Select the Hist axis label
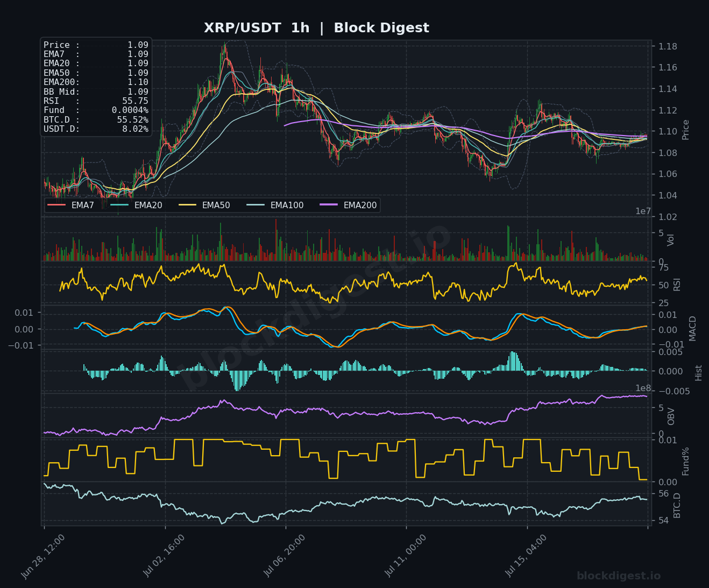This screenshot has height=588, width=709. 699,372
